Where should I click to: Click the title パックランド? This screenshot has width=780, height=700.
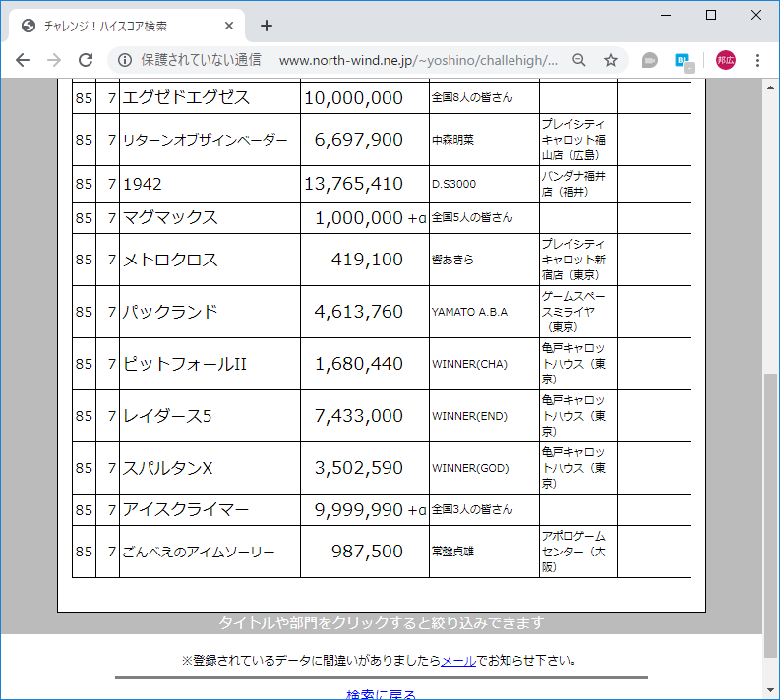pos(170,312)
